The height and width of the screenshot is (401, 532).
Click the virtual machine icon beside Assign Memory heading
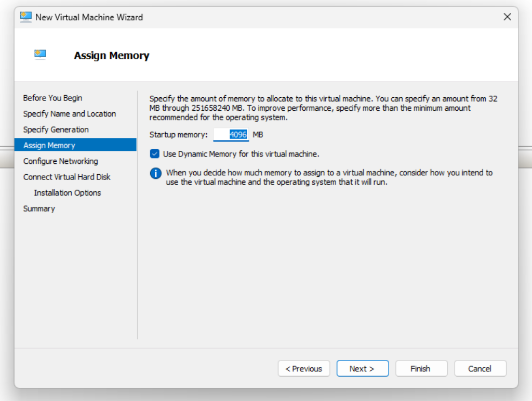pyautogui.click(x=41, y=54)
